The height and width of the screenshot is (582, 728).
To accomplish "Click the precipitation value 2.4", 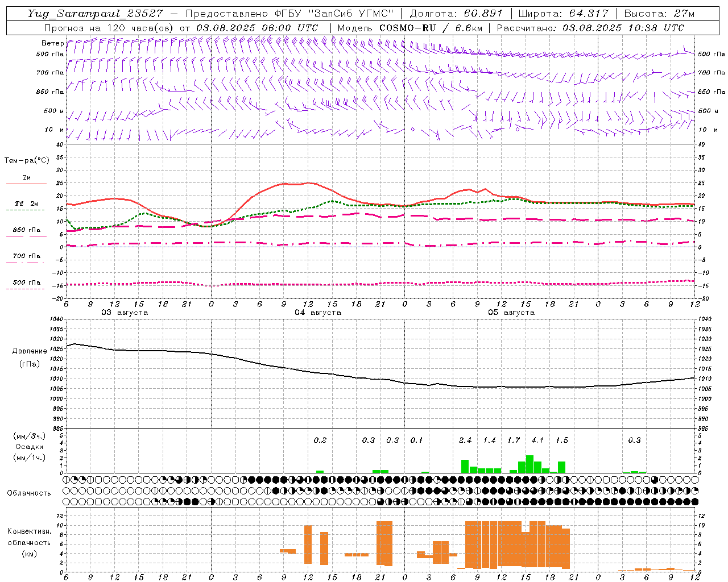I will point(465,440).
